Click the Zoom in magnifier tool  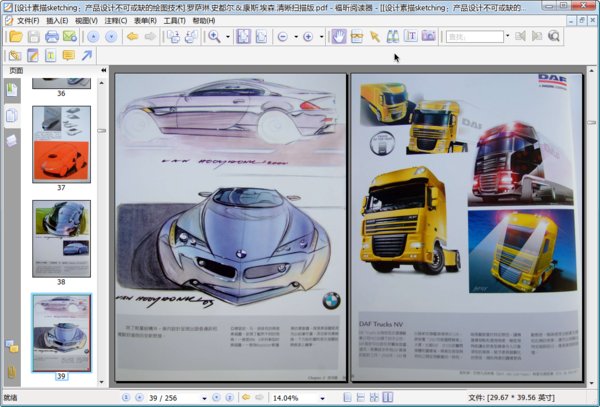point(213,37)
